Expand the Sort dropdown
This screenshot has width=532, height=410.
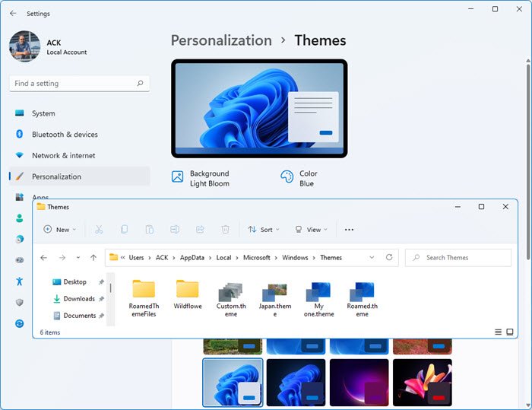coord(264,229)
